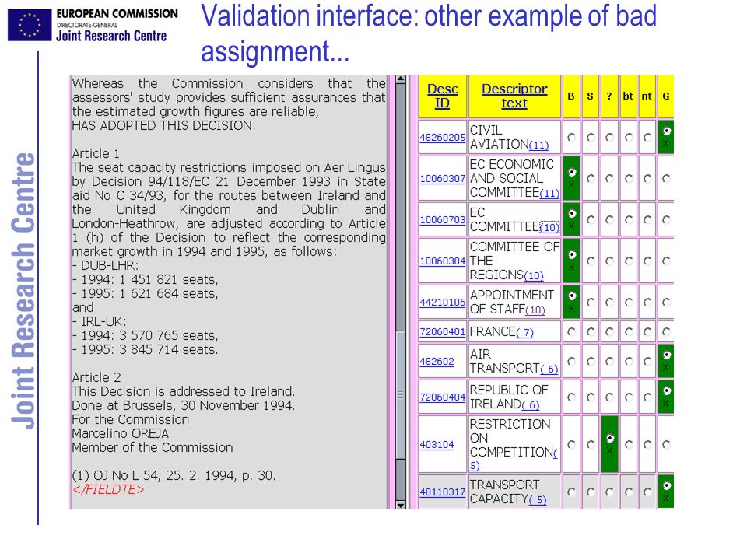Open the Desc ID column header link

pyautogui.click(x=442, y=96)
